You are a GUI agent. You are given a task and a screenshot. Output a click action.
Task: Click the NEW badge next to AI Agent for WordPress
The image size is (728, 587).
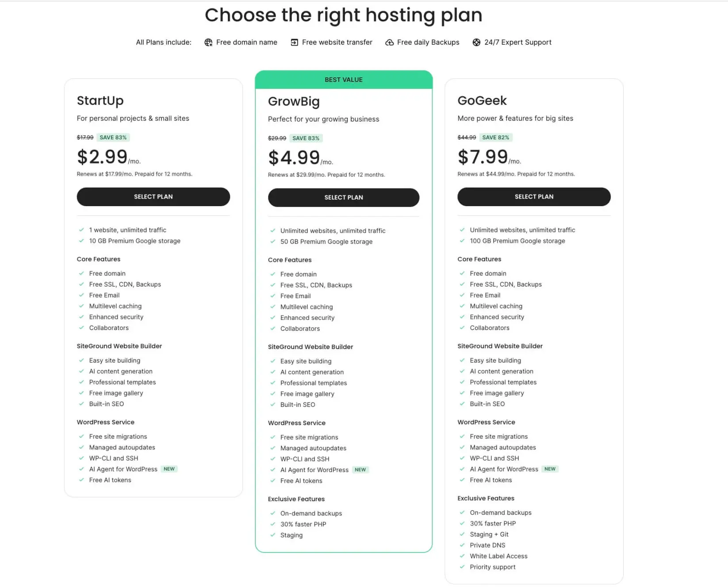(x=169, y=469)
